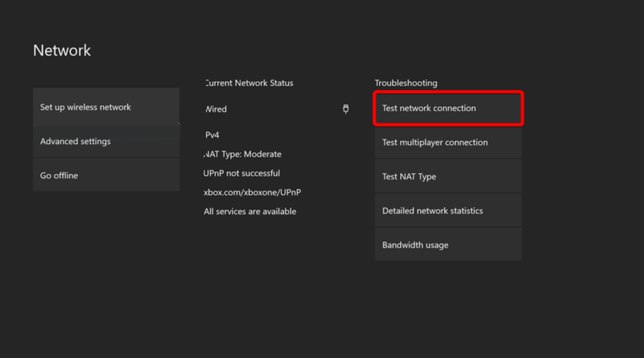The image size is (644, 358).
Task: Open Bandwidth usage
Action: 448,245
